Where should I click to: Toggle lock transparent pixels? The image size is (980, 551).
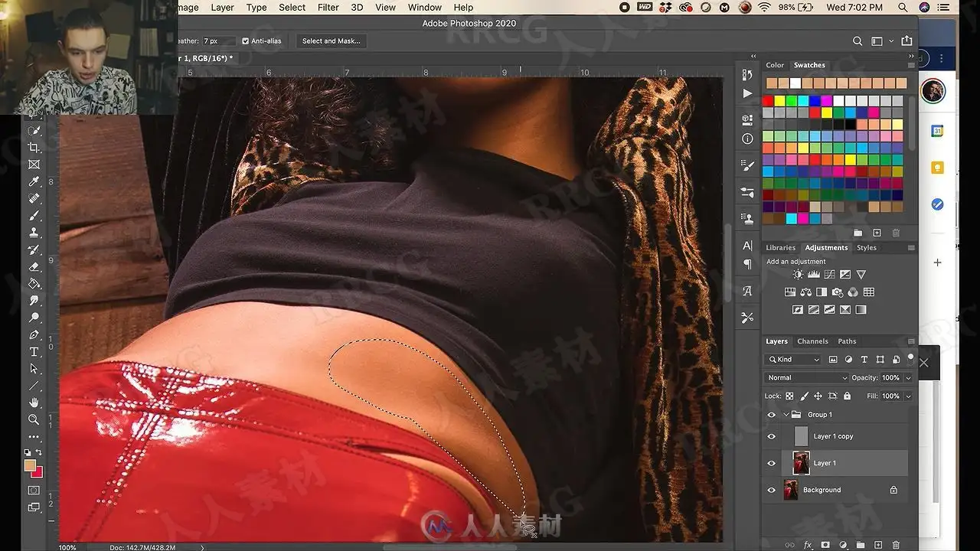(x=789, y=396)
